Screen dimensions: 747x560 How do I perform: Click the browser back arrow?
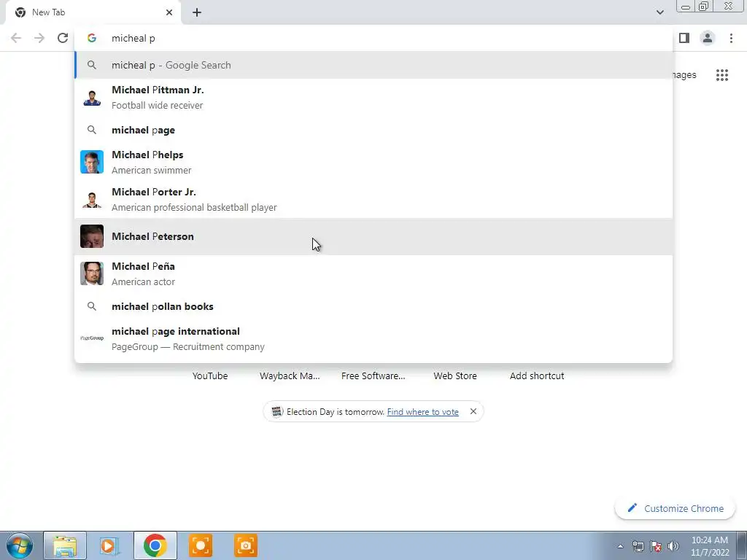pos(16,38)
